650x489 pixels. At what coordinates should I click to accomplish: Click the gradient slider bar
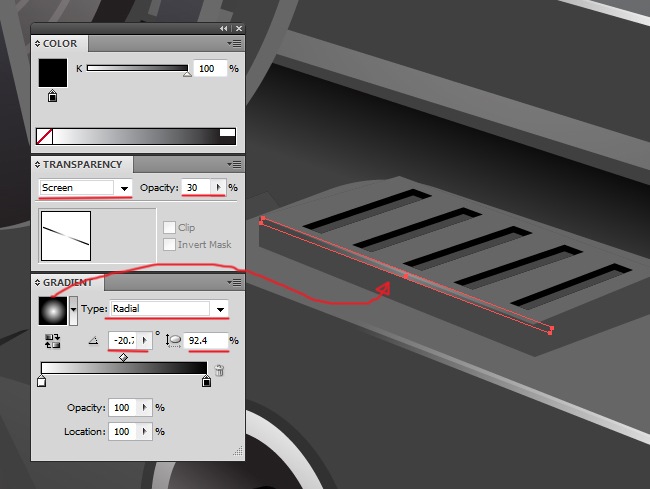coord(124,368)
